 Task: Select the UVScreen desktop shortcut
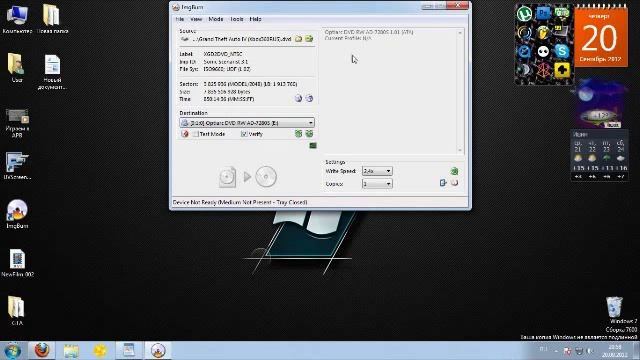point(17,166)
